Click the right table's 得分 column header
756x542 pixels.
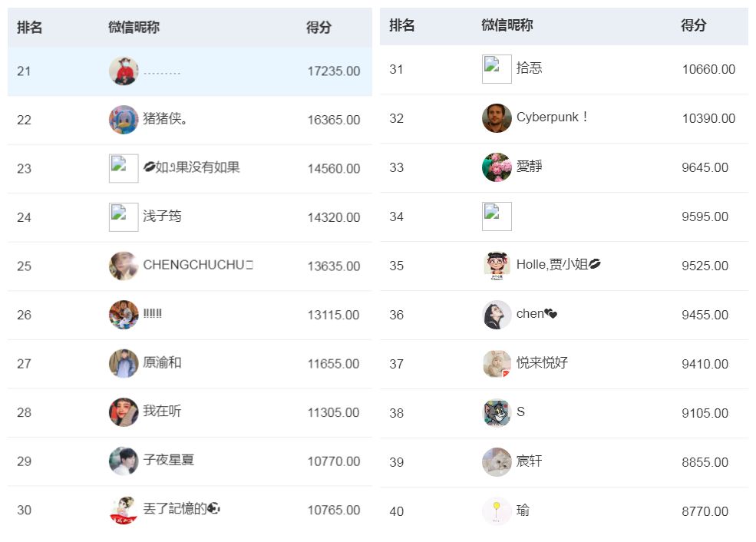693,25
